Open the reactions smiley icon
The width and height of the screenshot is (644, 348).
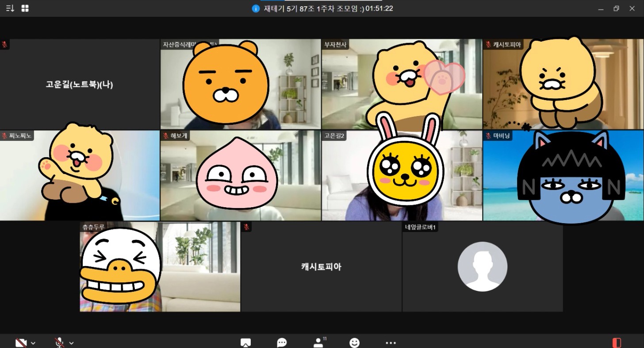[x=354, y=343]
